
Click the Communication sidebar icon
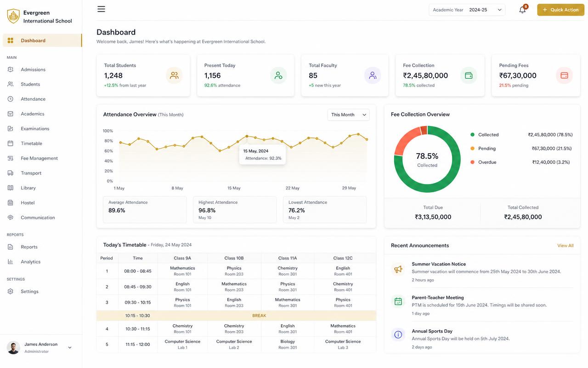(11, 218)
